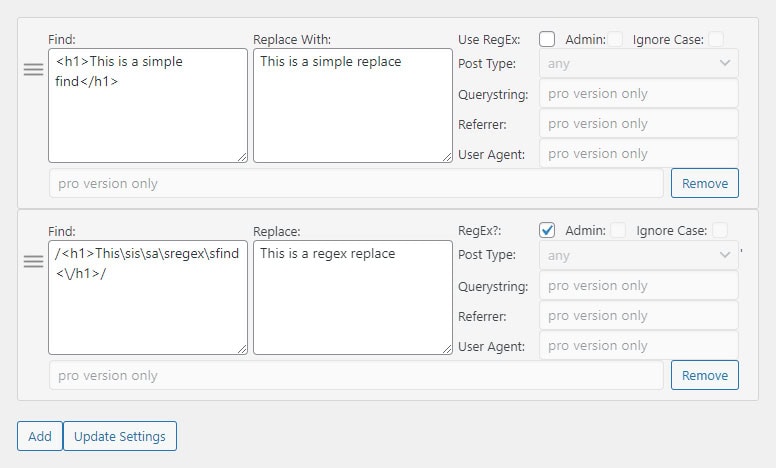Click Update Settings button

[120, 436]
